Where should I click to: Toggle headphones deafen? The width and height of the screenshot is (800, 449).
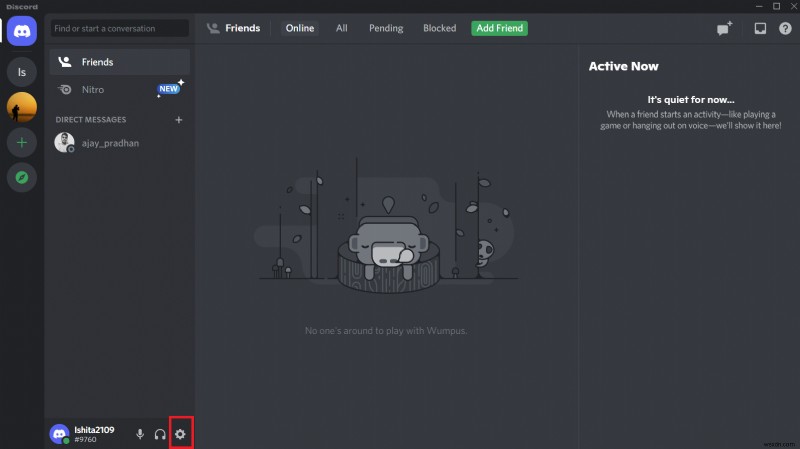160,434
